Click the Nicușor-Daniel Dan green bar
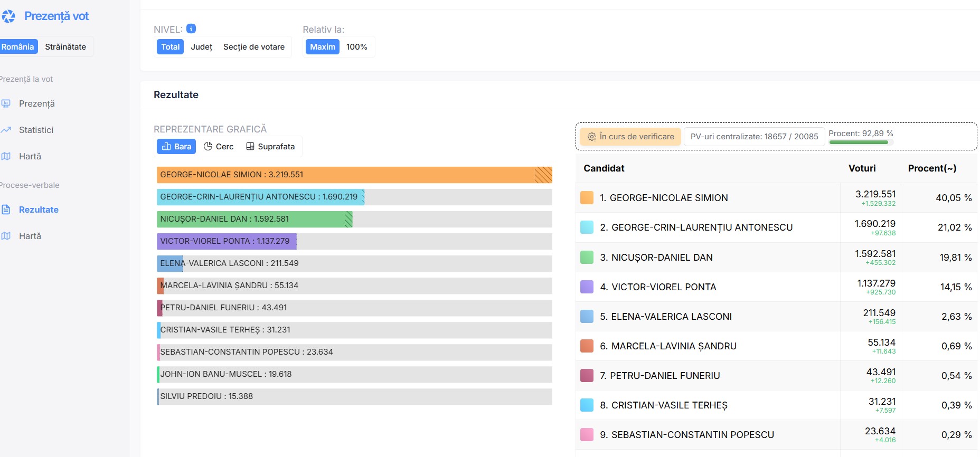The height and width of the screenshot is (457, 980). click(254, 219)
